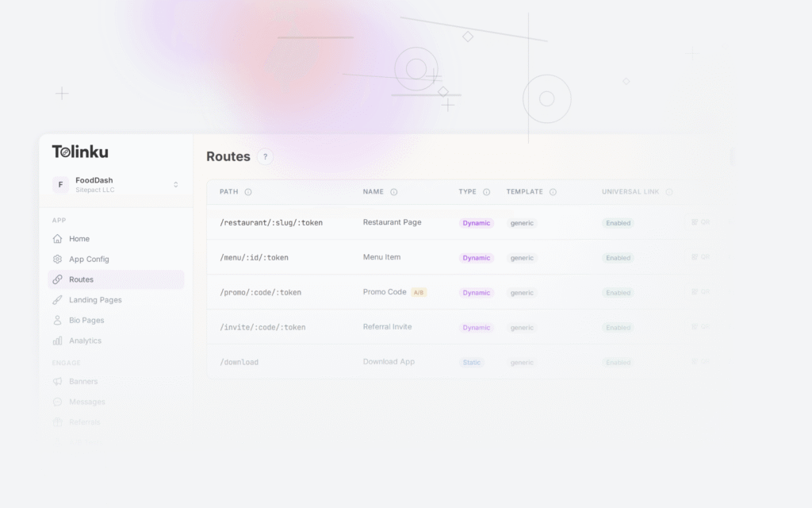Click the Promo Code name cell

tap(385, 292)
